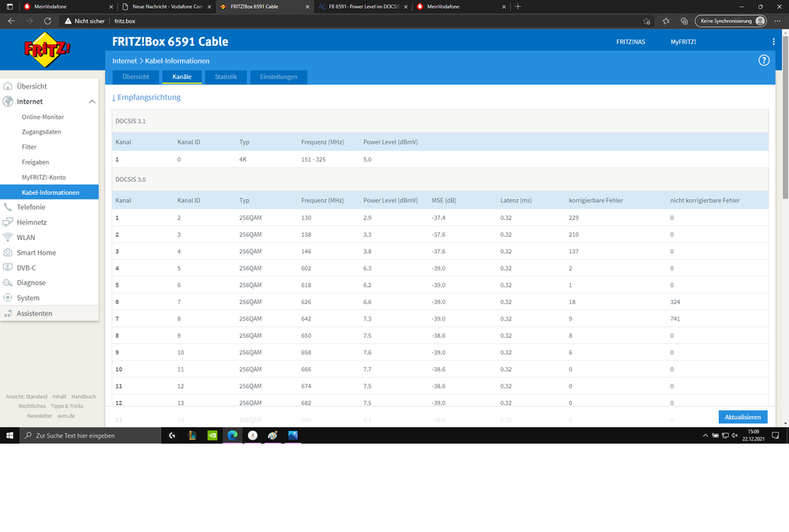
Task: Switch to first MeinVodafone browser tab
Action: click(x=67, y=6)
